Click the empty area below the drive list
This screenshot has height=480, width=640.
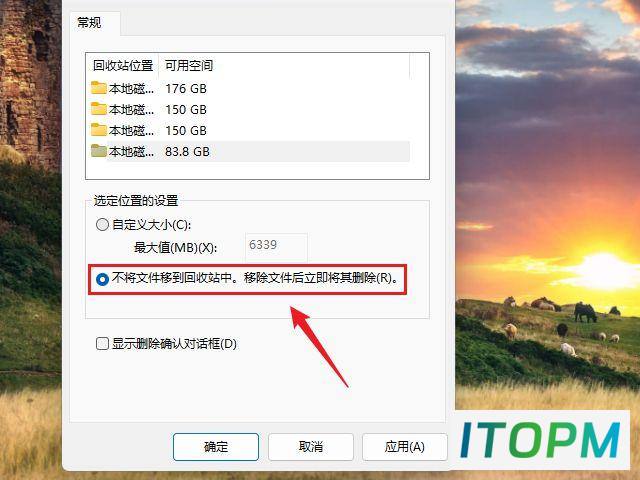[x=257, y=170]
